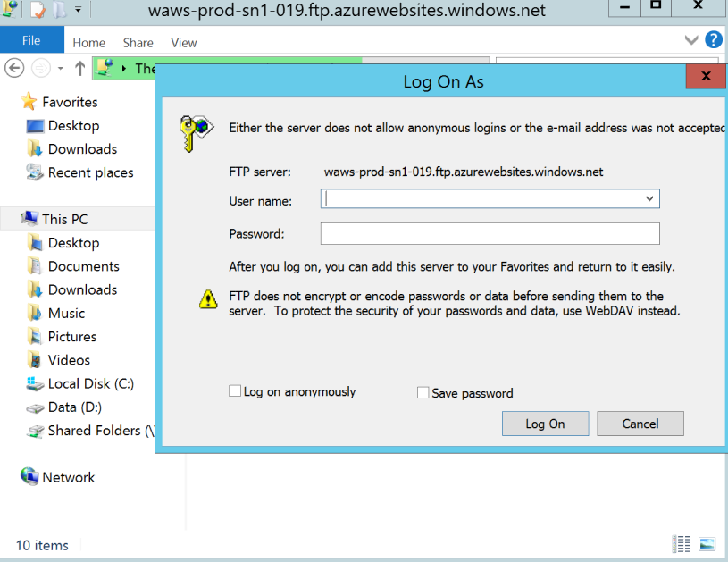Click into the Password input field
728x562 pixels.
coord(490,234)
